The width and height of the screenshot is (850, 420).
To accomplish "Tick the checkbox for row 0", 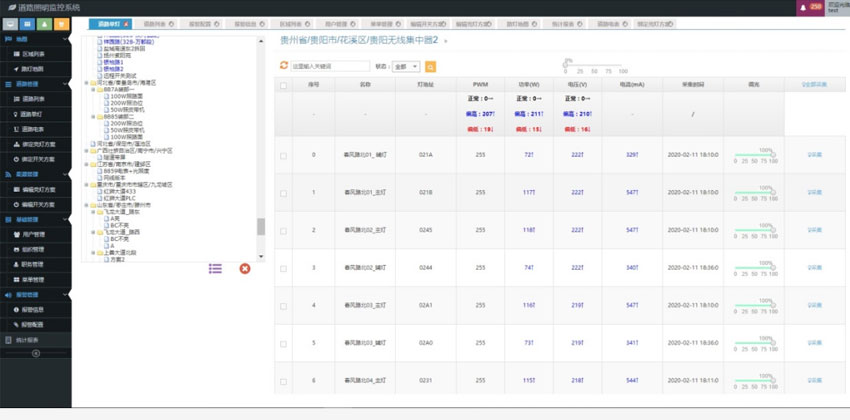I will 284,155.
